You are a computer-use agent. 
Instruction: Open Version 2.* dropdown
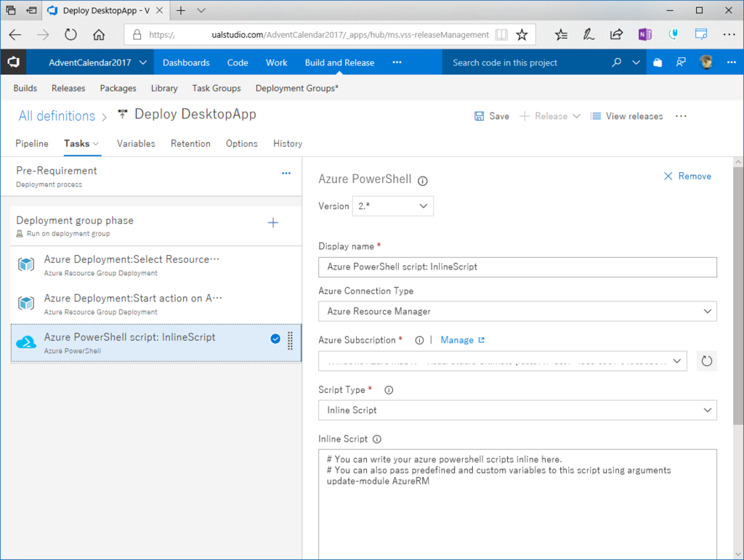(393, 206)
